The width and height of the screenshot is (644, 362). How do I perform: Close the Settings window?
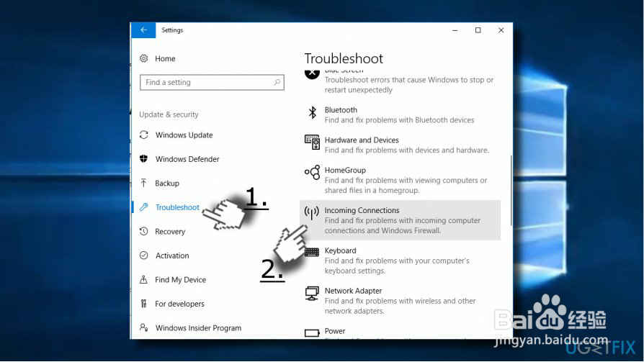pos(501,30)
